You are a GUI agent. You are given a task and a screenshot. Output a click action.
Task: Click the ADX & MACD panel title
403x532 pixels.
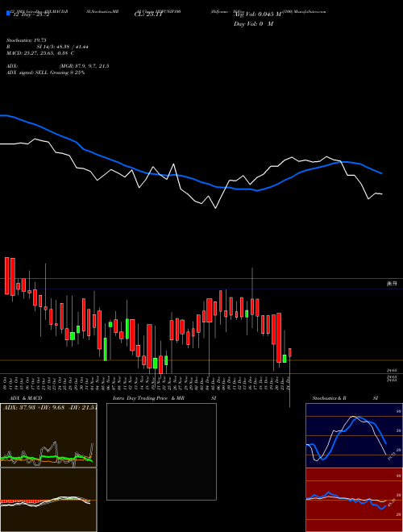click(x=26, y=398)
